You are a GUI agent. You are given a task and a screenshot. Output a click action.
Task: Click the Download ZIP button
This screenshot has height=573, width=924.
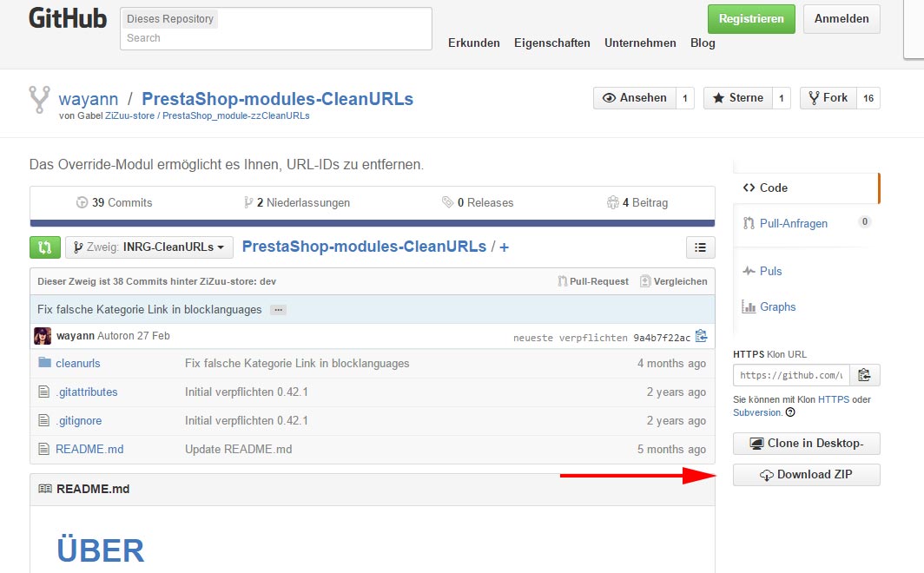(x=807, y=475)
